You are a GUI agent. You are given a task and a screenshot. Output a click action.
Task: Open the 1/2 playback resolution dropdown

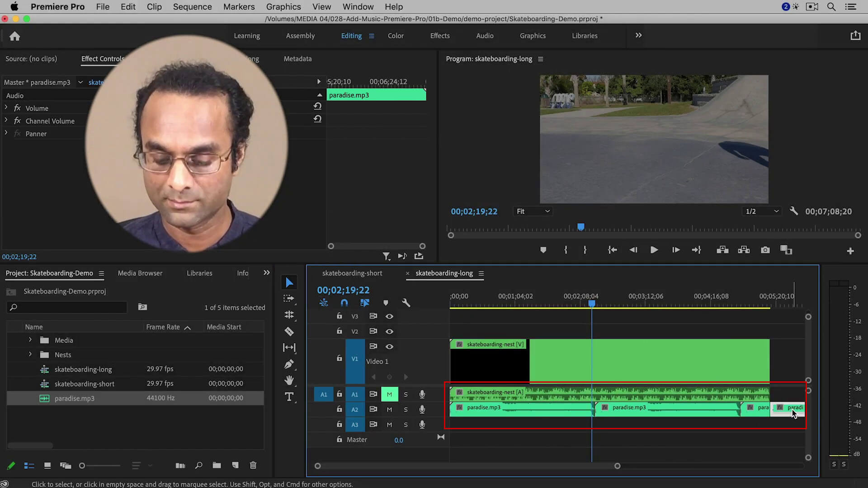[x=762, y=211]
